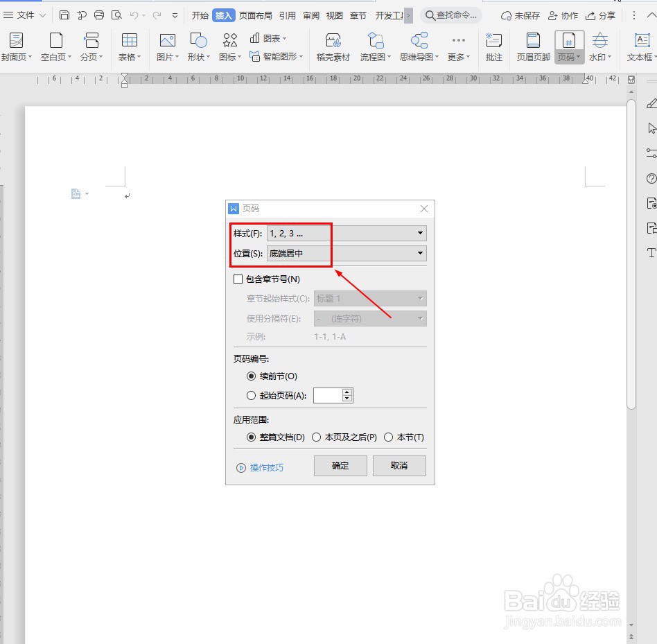Screen dimensions: 657x644
Task: Insert a comment (批注)
Action: 493,47
